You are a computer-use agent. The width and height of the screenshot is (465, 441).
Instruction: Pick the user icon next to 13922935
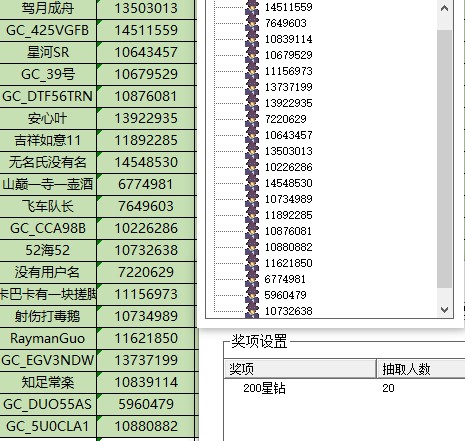coord(252,103)
